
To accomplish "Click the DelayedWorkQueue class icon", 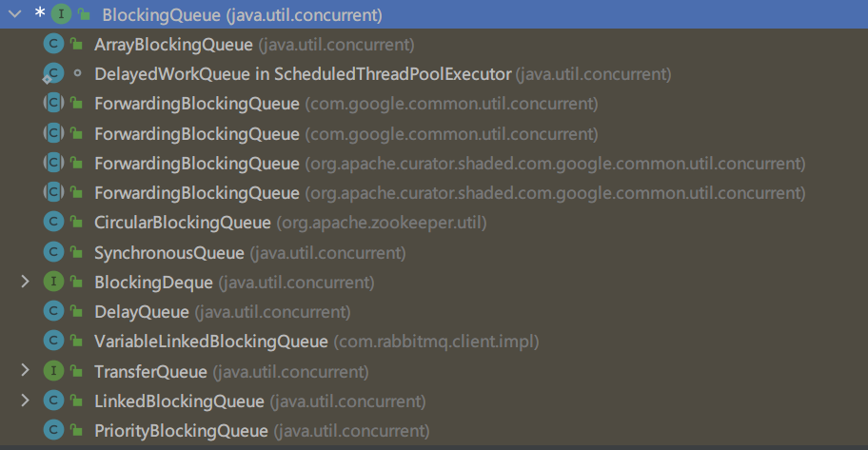I will 53,74.
